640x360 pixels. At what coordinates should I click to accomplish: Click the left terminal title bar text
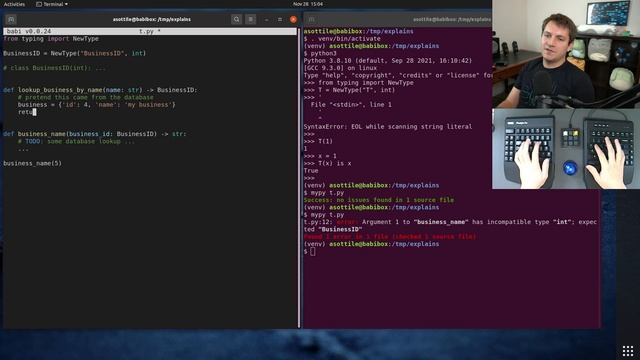151,19
